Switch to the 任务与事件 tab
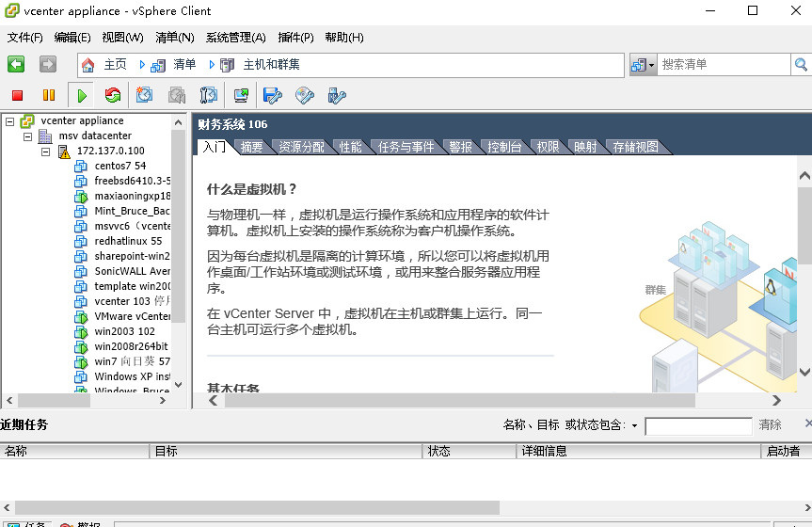Image resolution: width=812 pixels, height=527 pixels. [406, 147]
